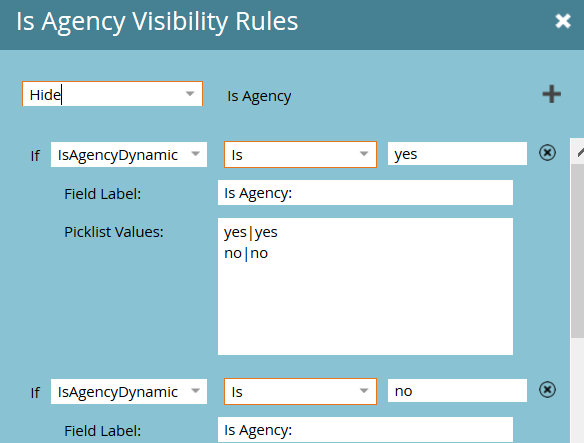Click the dialog title 'Is Agency Visibility Rules'

[157, 22]
